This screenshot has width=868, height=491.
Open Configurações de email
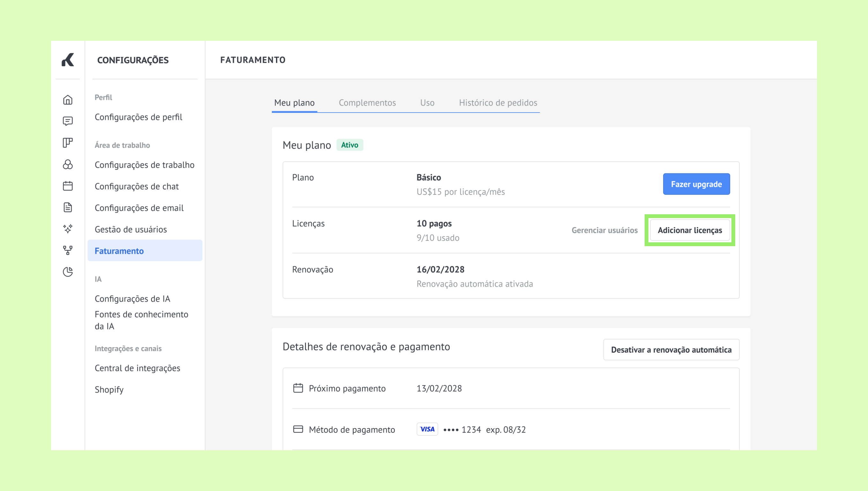pyautogui.click(x=139, y=208)
